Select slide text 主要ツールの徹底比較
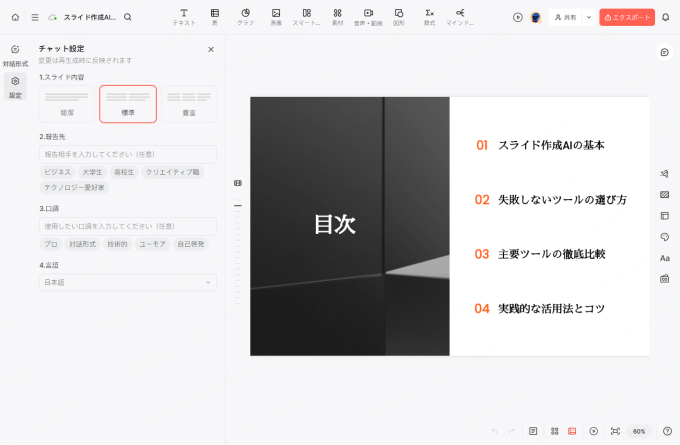 point(552,254)
